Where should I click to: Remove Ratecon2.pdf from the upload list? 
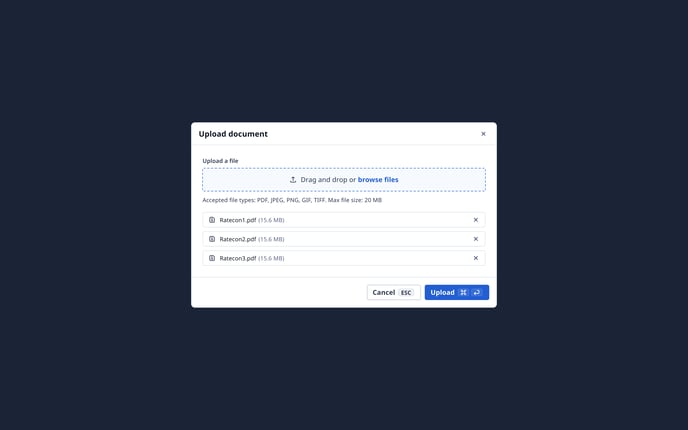[x=476, y=239]
